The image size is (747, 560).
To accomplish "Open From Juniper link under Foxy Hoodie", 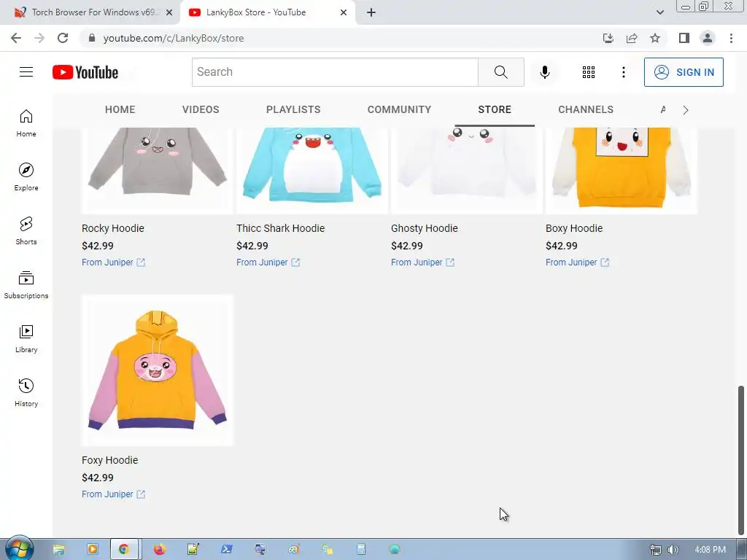I will 107,494.
